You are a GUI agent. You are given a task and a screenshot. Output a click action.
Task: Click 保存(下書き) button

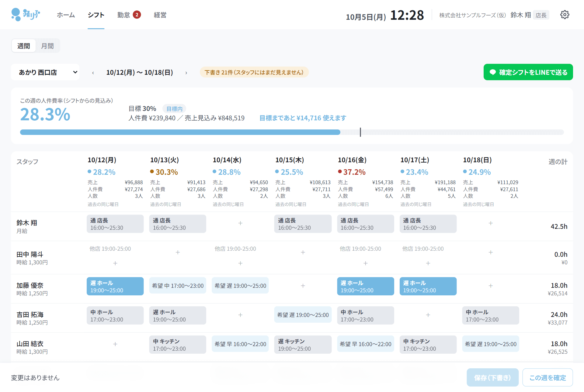pyautogui.click(x=492, y=378)
